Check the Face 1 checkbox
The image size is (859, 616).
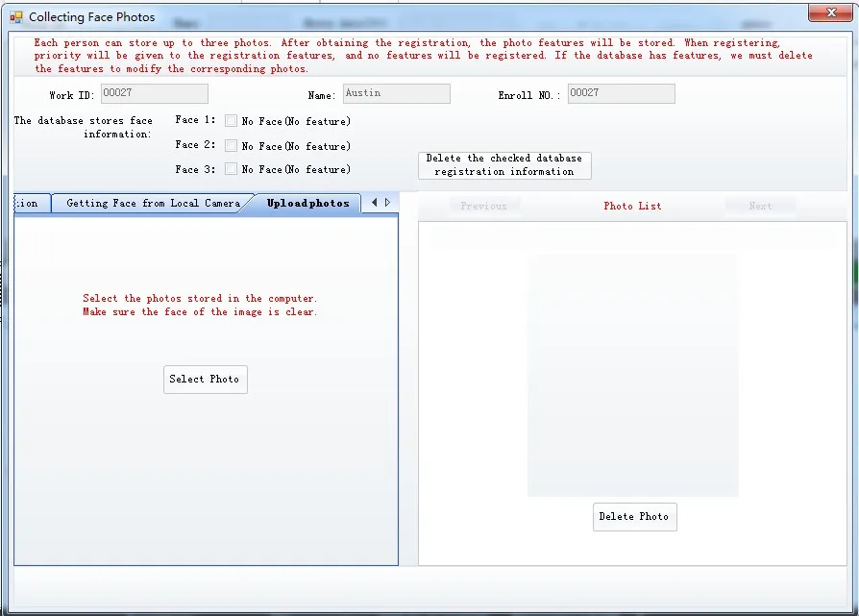[231, 121]
